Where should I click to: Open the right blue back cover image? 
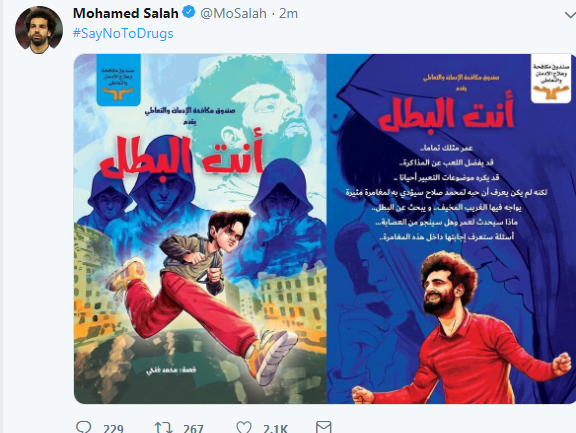[451, 229]
